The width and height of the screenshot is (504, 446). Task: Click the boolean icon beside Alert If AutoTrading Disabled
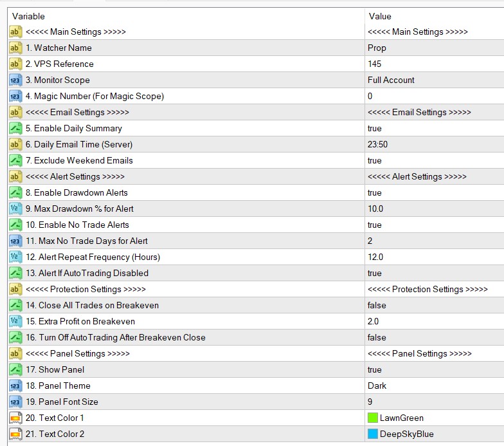pos(15,273)
